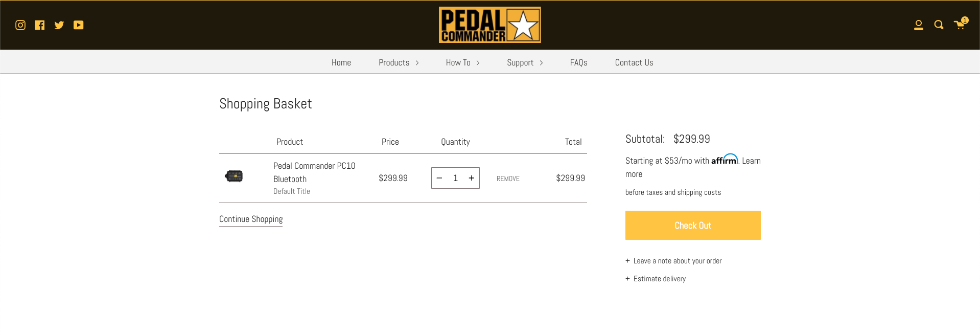The width and height of the screenshot is (980, 335).
Task: Open the Facebook page icon
Action: [x=40, y=25]
